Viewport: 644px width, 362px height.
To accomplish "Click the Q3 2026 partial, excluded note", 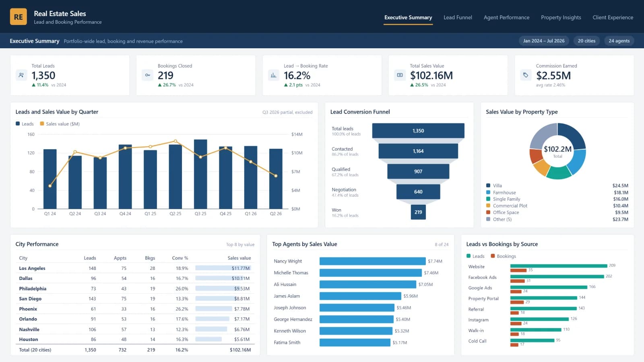I will point(287,112).
